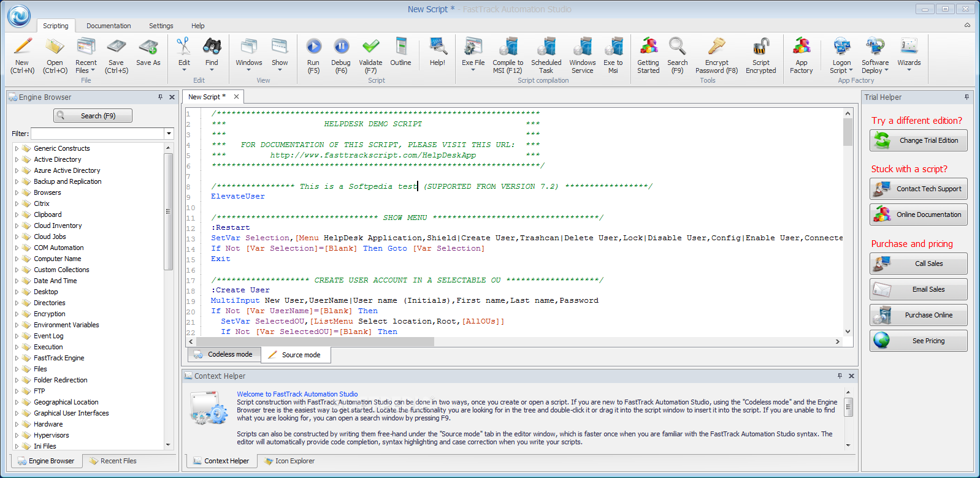Launch the App Factory

tap(802, 55)
